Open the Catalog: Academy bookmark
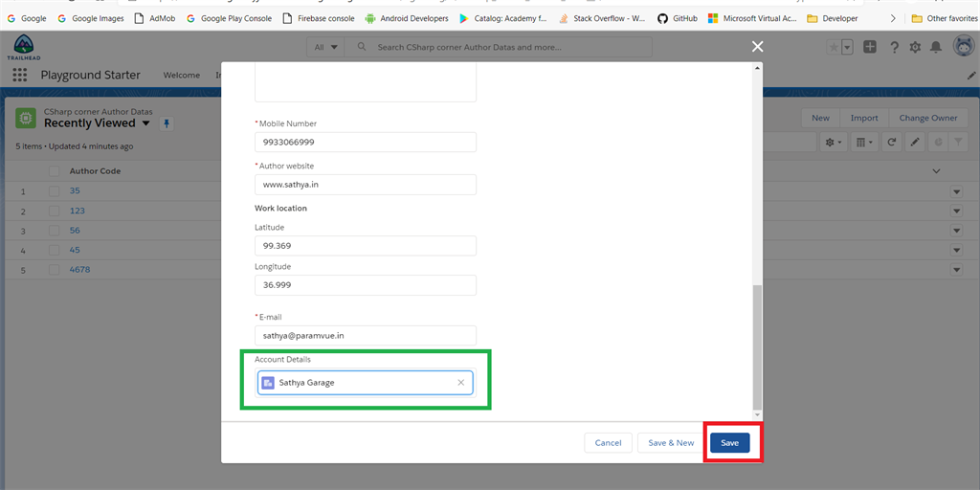The image size is (980, 490). 503,18
